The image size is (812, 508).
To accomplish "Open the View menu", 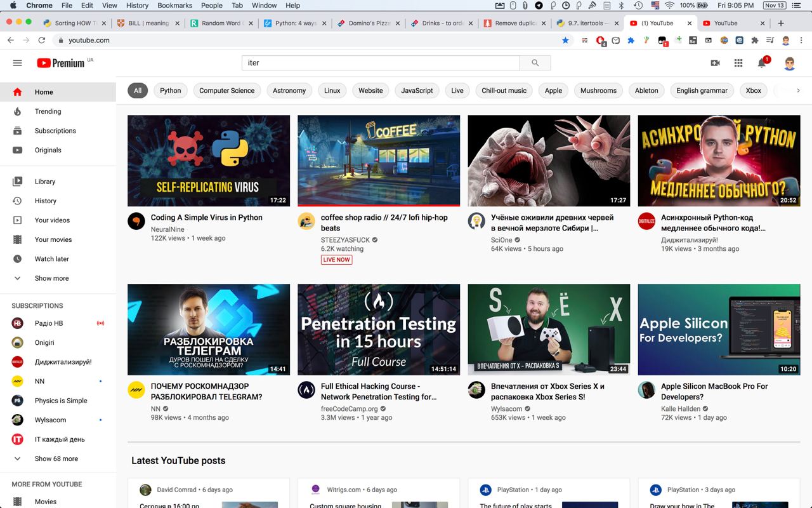I will pyautogui.click(x=110, y=5).
